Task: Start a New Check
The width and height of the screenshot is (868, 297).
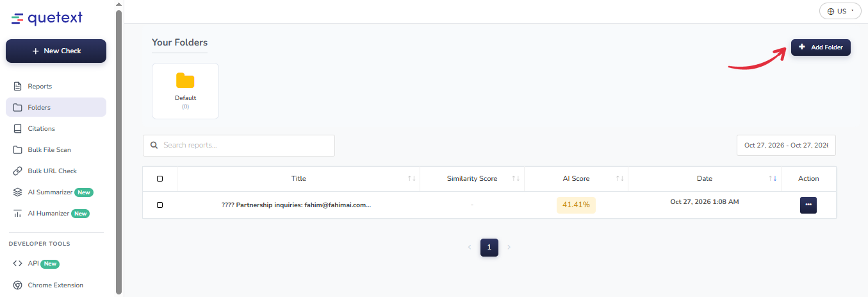Action: [56, 51]
